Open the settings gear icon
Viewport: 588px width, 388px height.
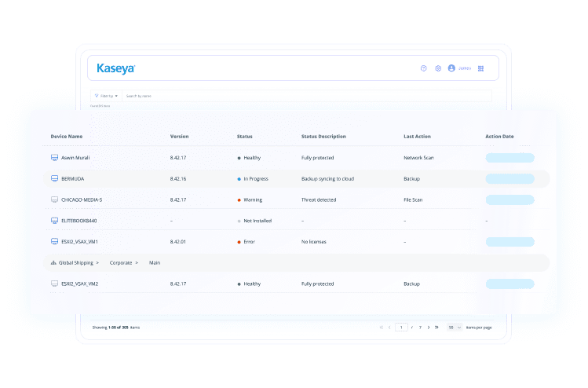[x=438, y=68]
